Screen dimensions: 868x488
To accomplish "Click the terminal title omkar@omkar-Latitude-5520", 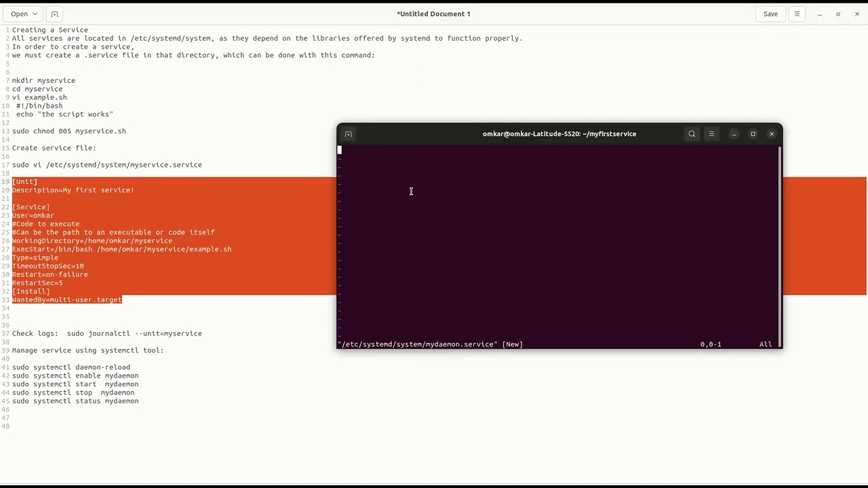I will 559,134.
